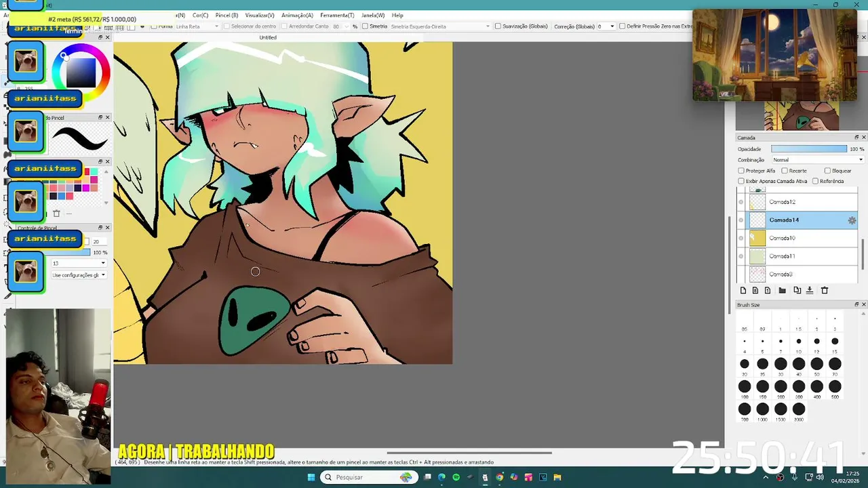Click saturation square in color wheel
The height and width of the screenshot is (488, 868).
tap(81, 72)
